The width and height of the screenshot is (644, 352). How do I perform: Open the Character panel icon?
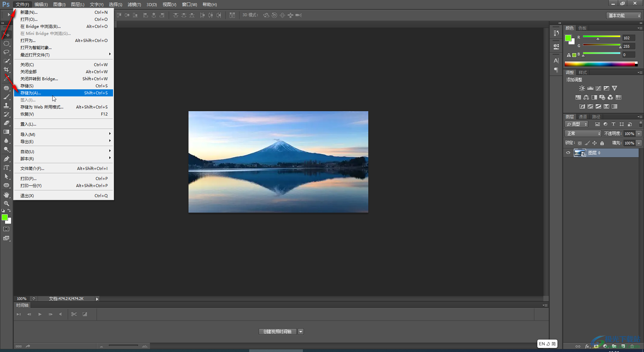[556, 61]
